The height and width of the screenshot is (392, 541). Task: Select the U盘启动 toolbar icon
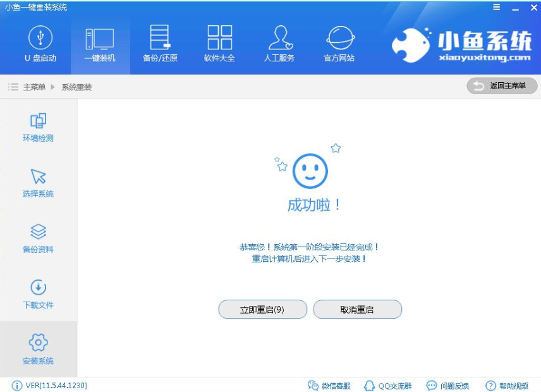(x=40, y=43)
